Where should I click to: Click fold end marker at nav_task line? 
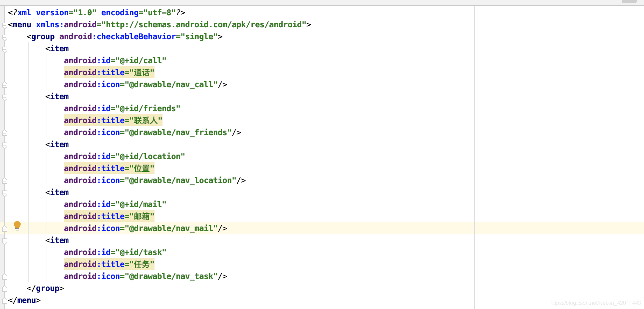5,277
